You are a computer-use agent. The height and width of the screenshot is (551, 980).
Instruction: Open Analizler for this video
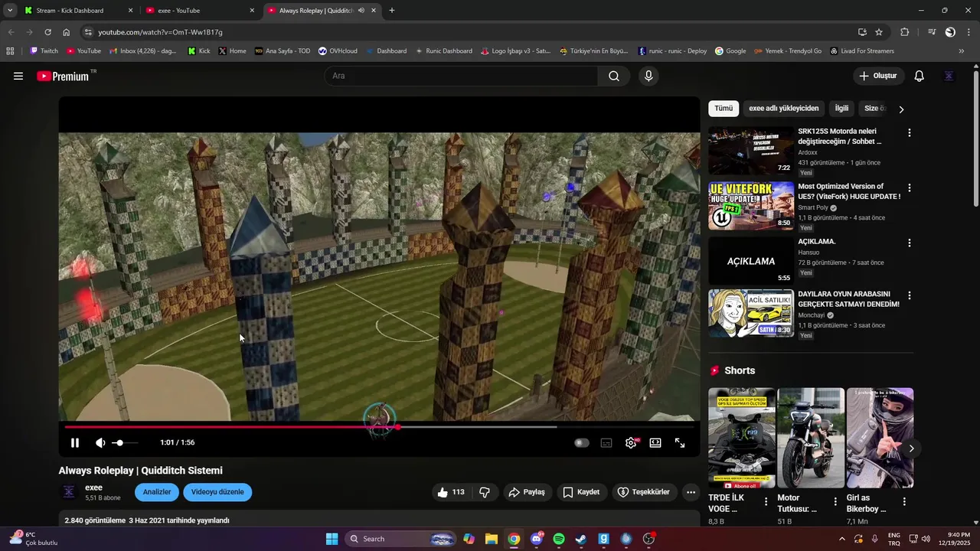coord(157,492)
